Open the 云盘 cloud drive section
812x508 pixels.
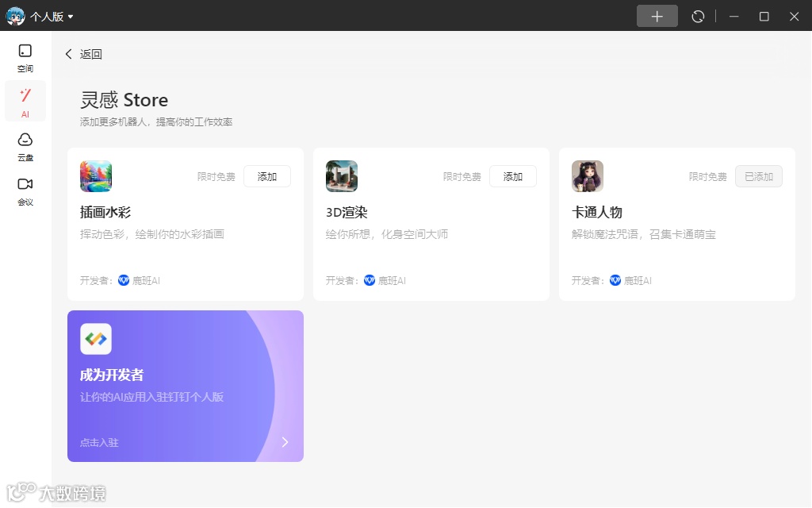(x=25, y=147)
